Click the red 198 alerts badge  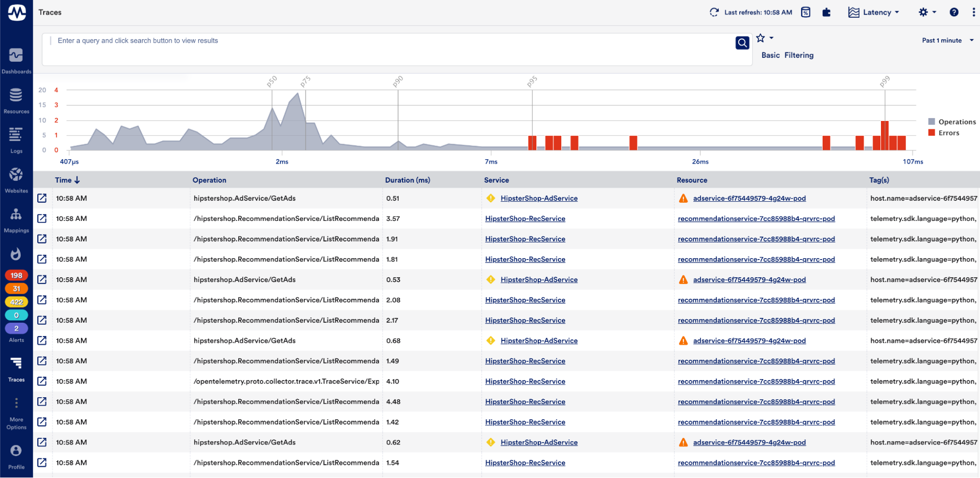[x=16, y=275]
